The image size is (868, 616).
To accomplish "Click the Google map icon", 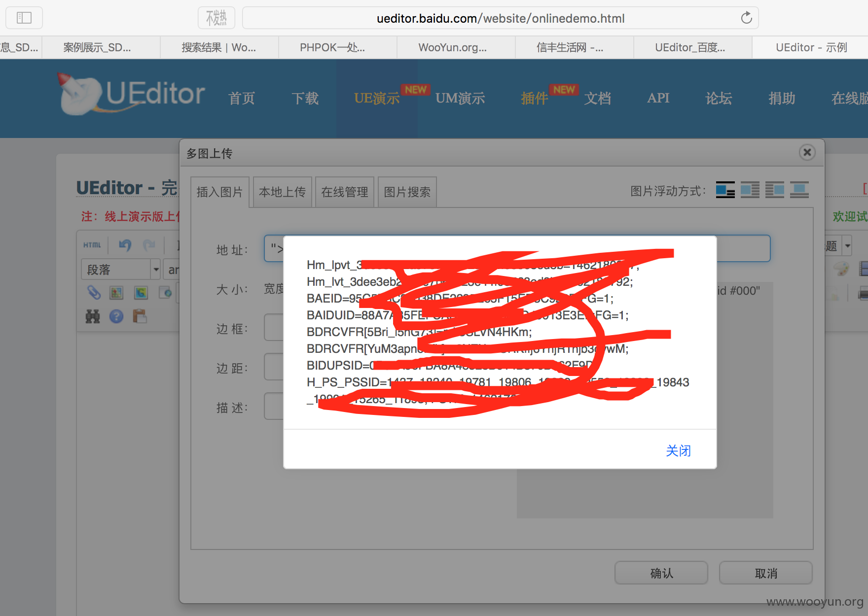I will 141,293.
